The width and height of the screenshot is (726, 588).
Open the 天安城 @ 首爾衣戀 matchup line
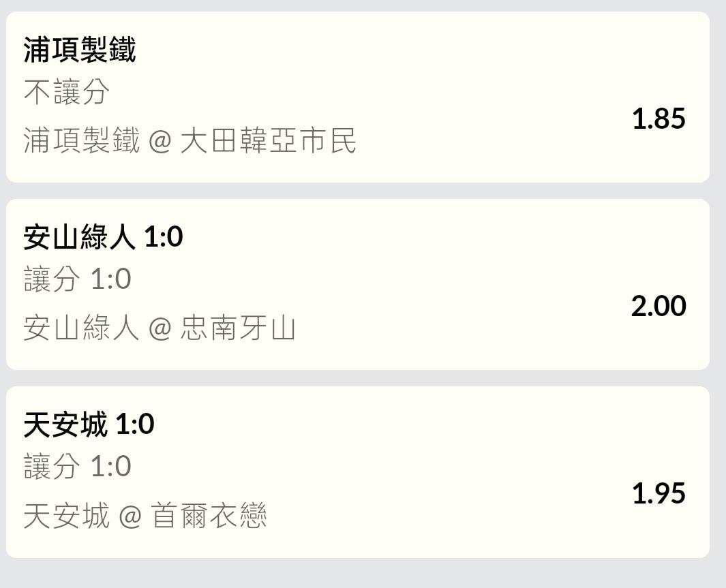(145, 516)
